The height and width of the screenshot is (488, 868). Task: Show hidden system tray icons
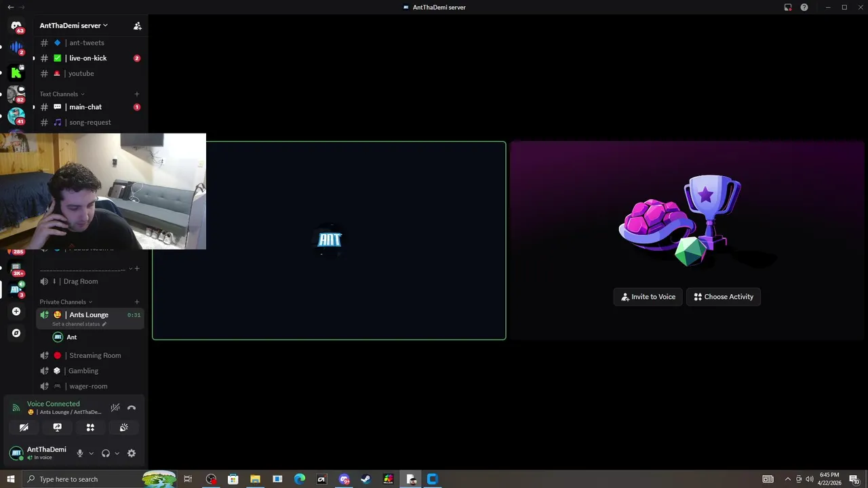tap(787, 479)
